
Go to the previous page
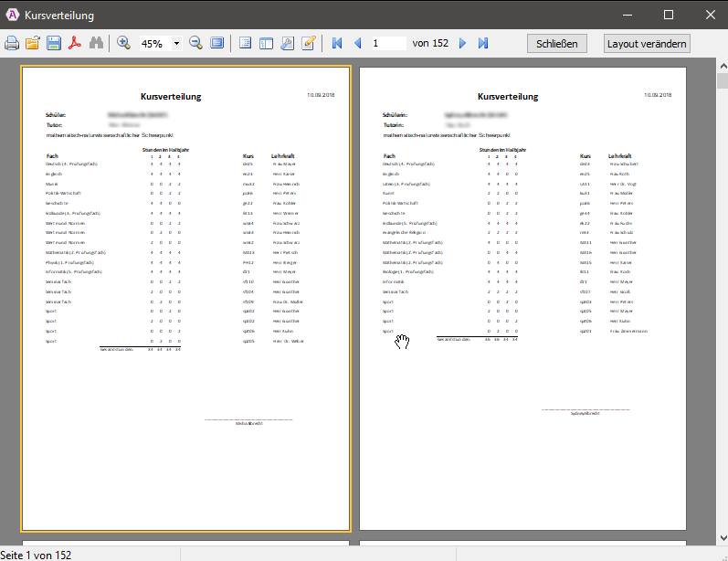pos(357,43)
